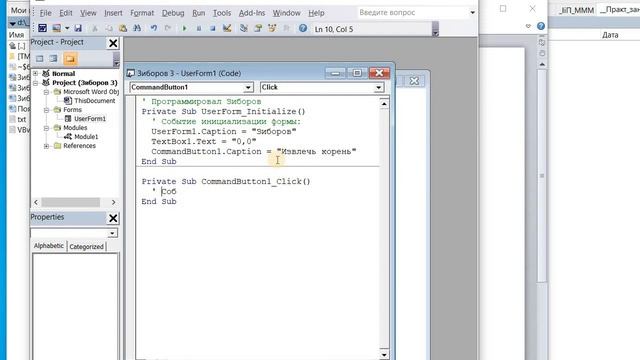Click View Code icon in Project panel
Viewport: 640px width, 360px height.
point(40,59)
